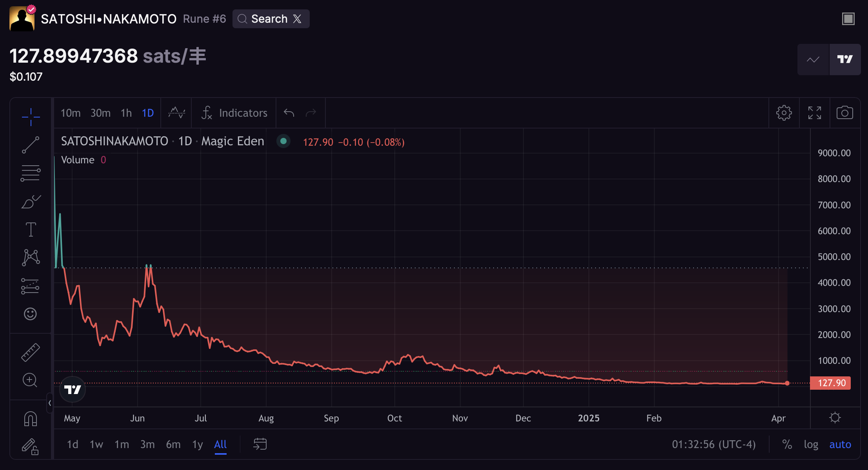Switch to simple line chart view

pos(813,60)
